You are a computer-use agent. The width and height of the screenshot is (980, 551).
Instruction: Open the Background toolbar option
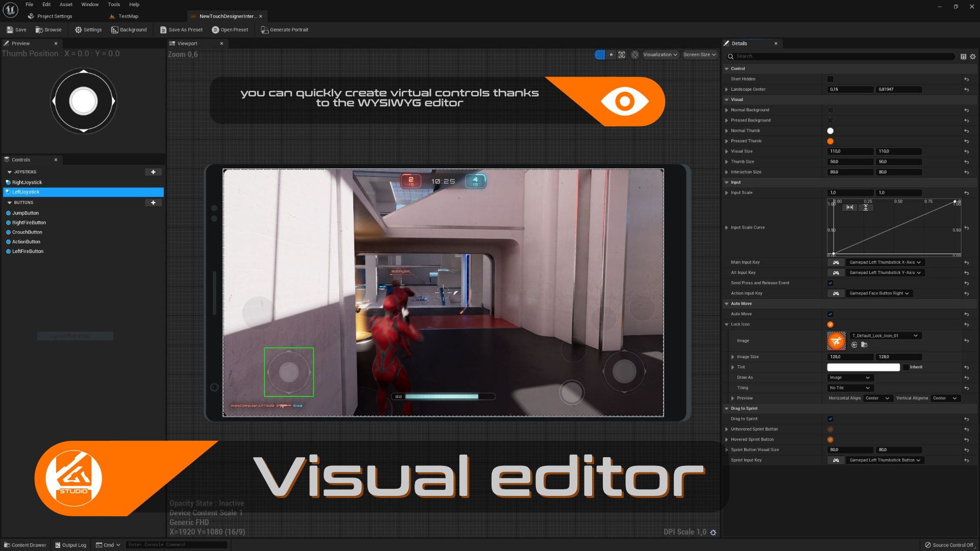pos(129,30)
